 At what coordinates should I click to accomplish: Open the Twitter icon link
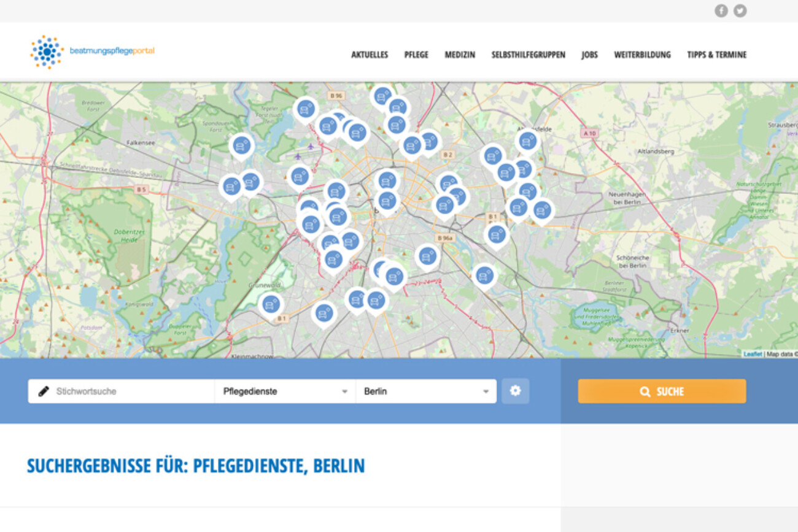click(x=740, y=11)
